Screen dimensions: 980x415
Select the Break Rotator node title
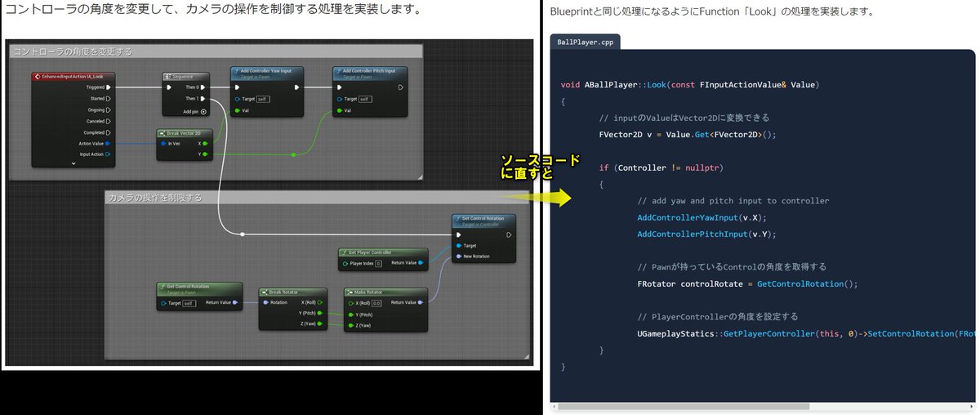pyautogui.click(x=284, y=292)
